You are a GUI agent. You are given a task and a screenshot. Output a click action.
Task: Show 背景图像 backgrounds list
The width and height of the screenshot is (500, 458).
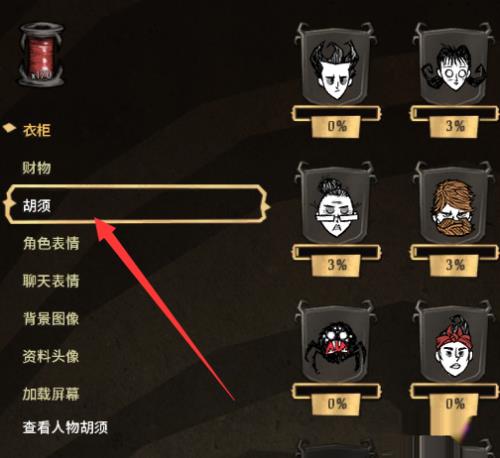click(x=51, y=319)
